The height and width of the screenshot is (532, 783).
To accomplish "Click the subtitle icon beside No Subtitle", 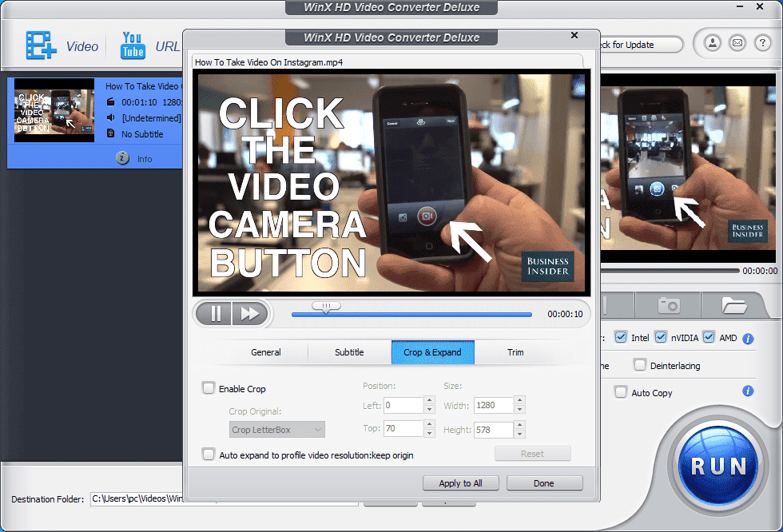I will coord(111,133).
